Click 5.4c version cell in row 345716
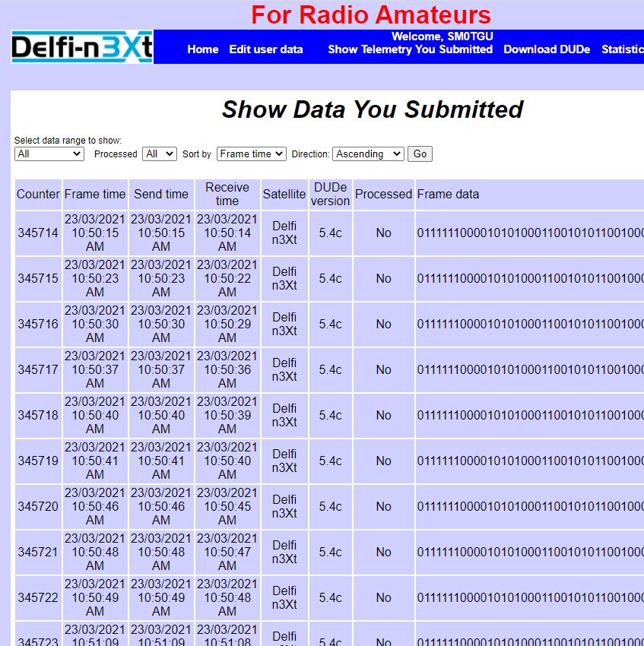Viewport: 644px width, 646px height. pyautogui.click(x=330, y=325)
